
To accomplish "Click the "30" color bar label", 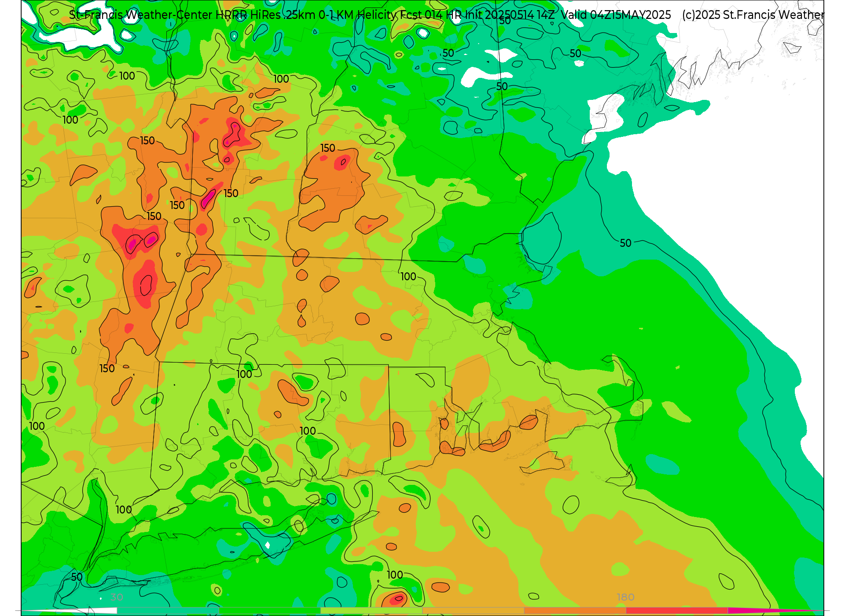I will click(x=117, y=597).
